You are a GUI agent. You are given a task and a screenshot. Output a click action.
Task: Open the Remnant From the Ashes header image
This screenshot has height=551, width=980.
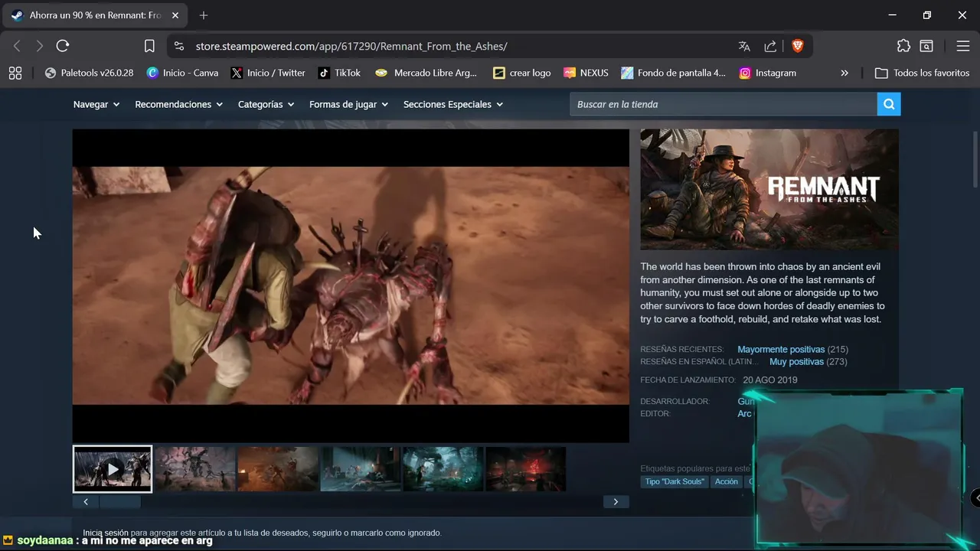(x=769, y=189)
